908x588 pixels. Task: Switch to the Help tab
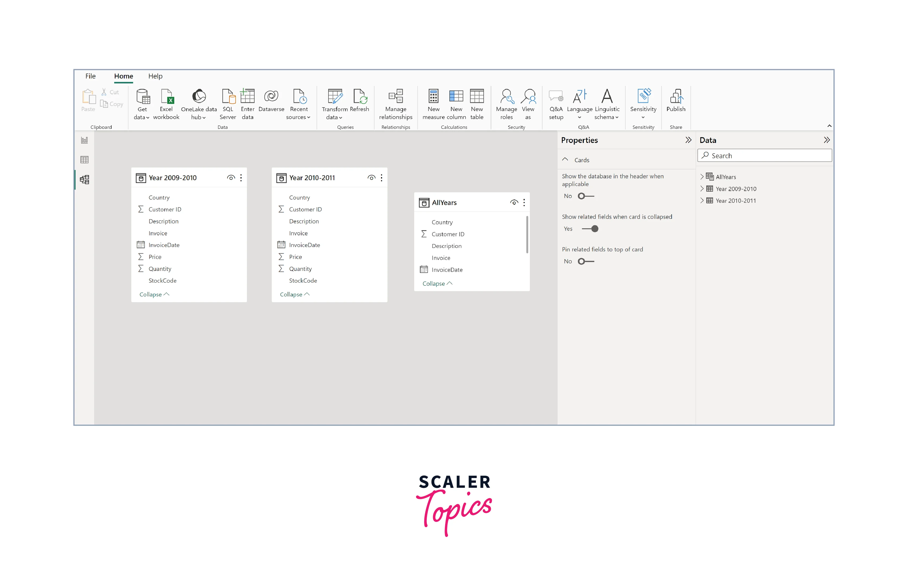click(x=155, y=76)
